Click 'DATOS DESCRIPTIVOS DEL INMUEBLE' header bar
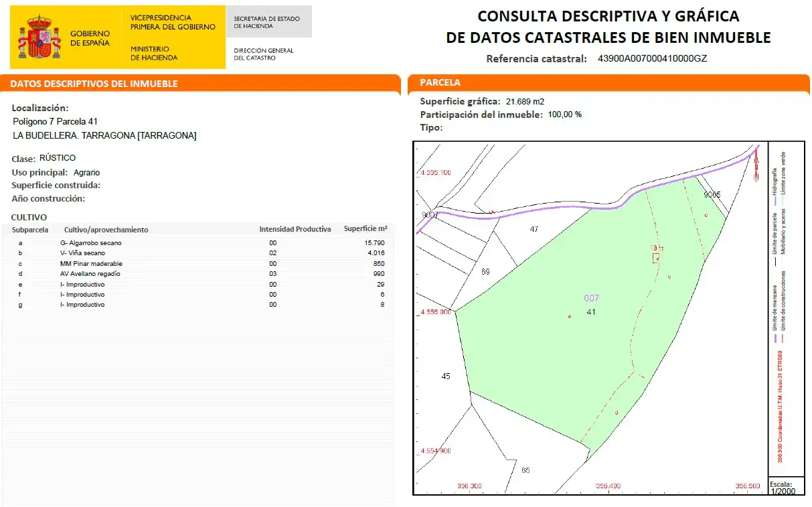812x507 pixels. pyautogui.click(x=200, y=84)
